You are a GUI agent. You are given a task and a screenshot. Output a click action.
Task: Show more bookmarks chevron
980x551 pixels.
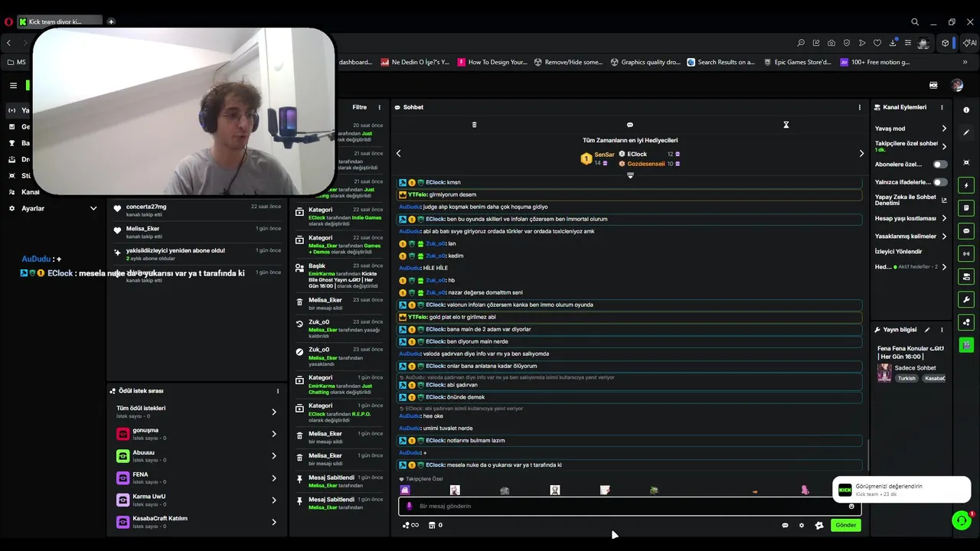pyautogui.click(x=965, y=62)
